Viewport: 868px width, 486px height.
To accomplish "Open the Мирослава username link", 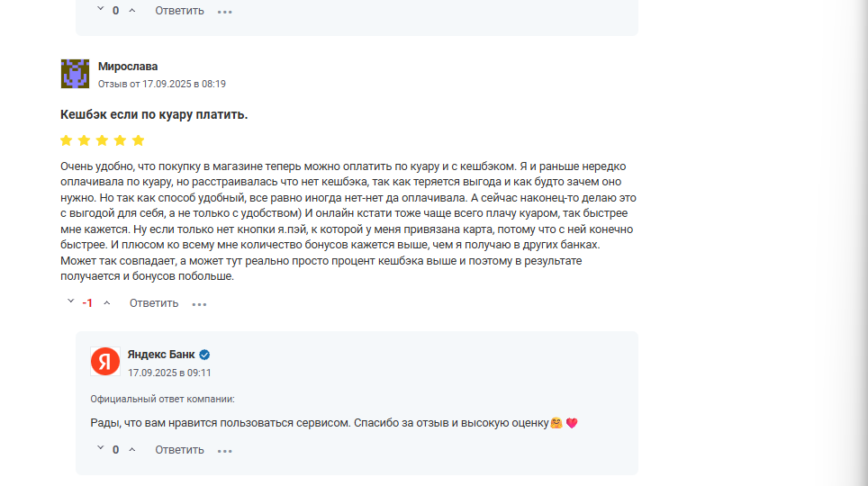I will click(x=128, y=67).
